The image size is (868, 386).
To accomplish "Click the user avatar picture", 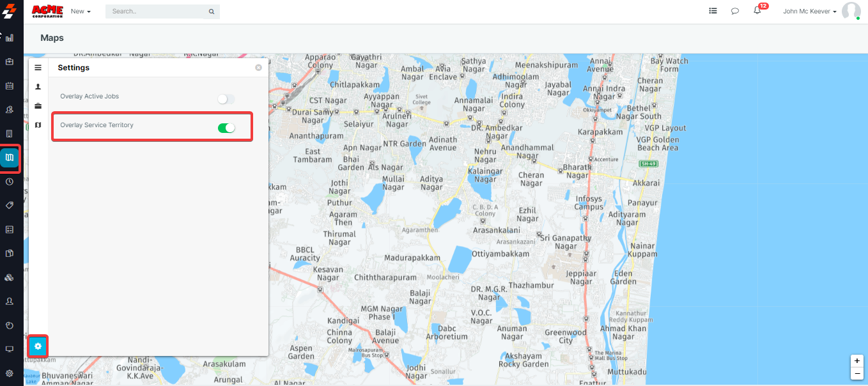I will (851, 11).
